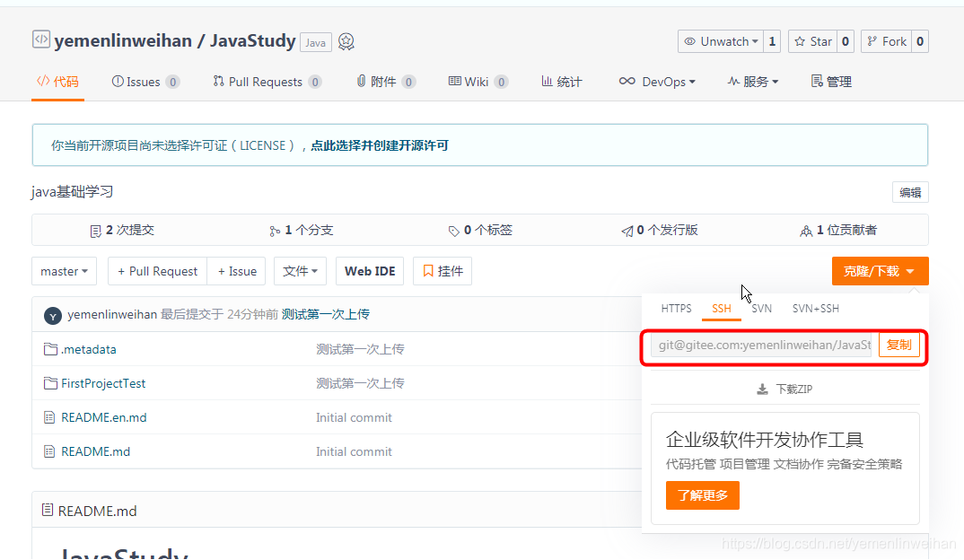Open the Wiki tab

[x=478, y=82]
